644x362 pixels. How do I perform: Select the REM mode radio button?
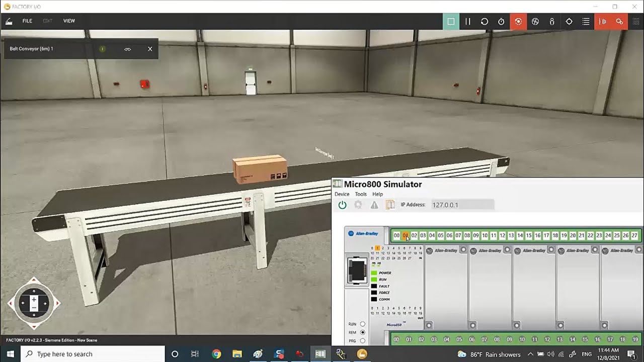[363, 332]
